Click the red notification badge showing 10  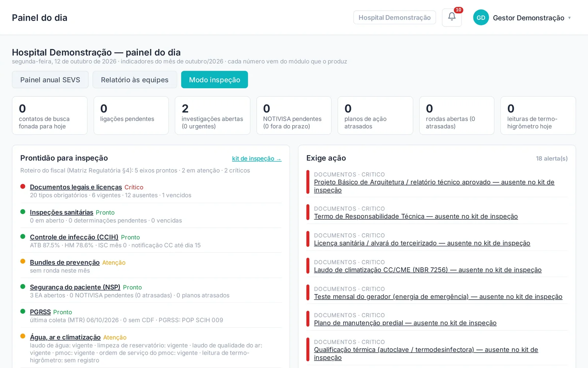coord(458,10)
